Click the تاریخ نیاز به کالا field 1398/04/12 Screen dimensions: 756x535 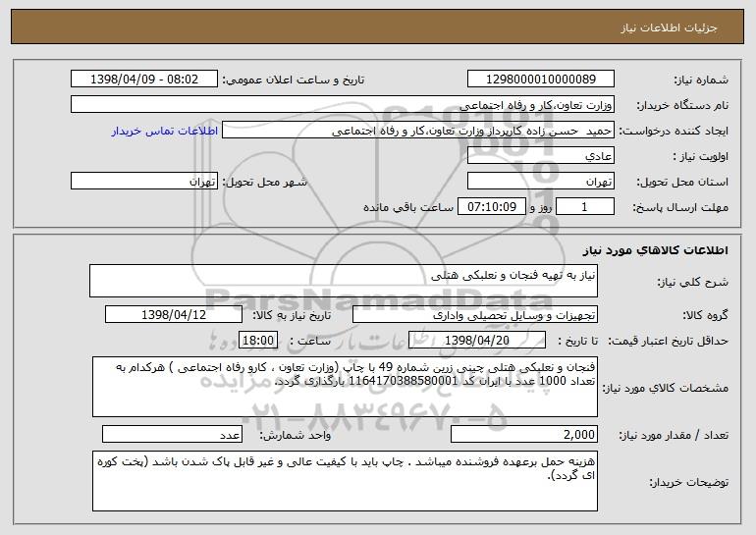click(x=174, y=315)
